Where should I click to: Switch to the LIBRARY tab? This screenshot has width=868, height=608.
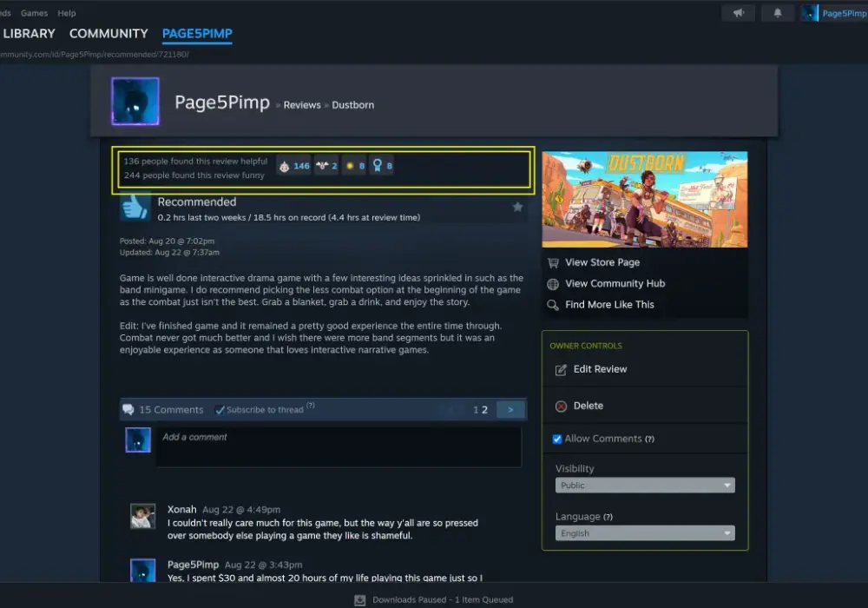(x=29, y=33)
